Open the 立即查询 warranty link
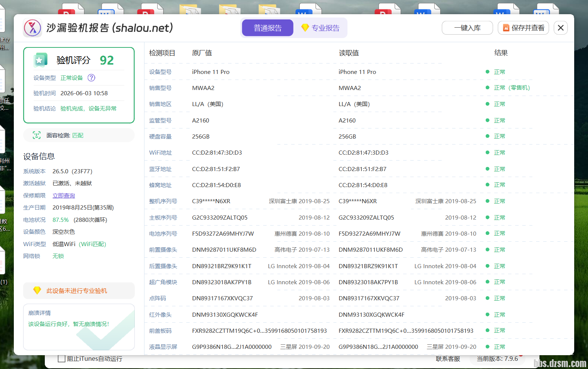This screenshot has height=369, width=588. (x=64, y=195)
